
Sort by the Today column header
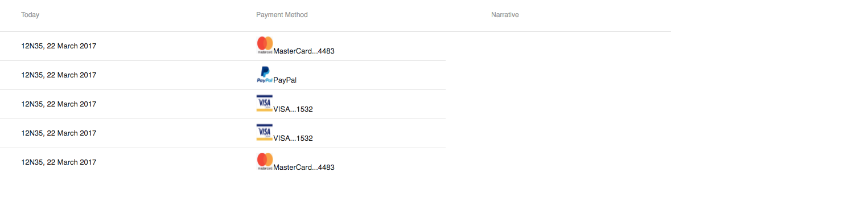30,15
